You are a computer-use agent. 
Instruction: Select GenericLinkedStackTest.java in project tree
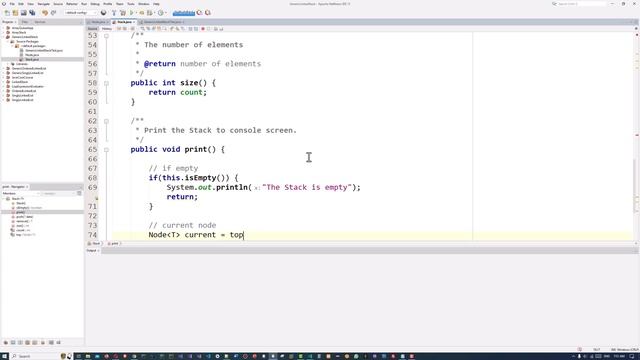(x=44, y=51)
